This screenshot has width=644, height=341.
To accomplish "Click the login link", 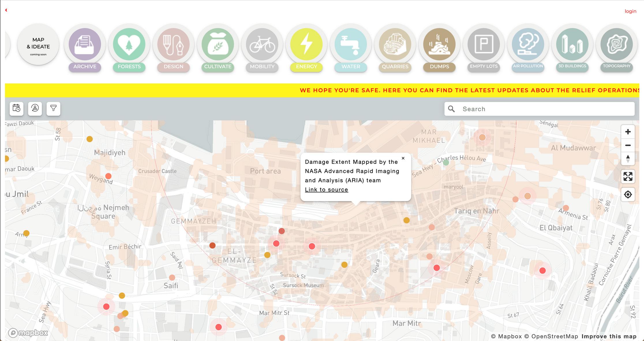I will [630, 11].
